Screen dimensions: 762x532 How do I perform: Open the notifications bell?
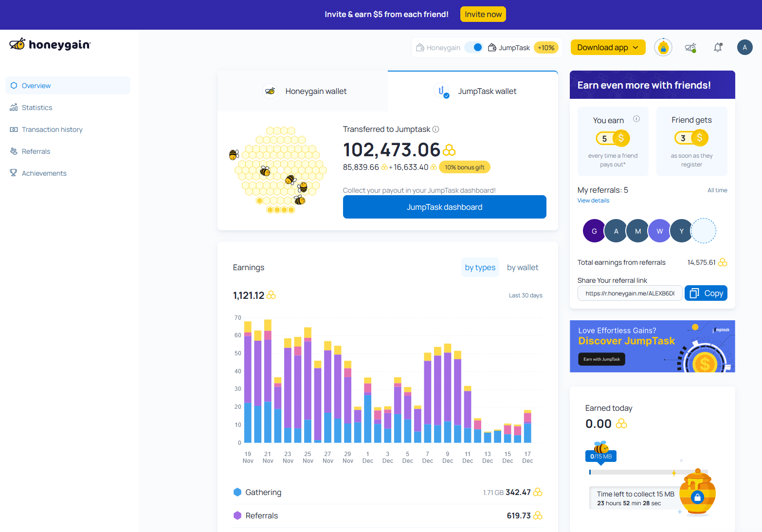pyautogui.click(x=718, y=47)
